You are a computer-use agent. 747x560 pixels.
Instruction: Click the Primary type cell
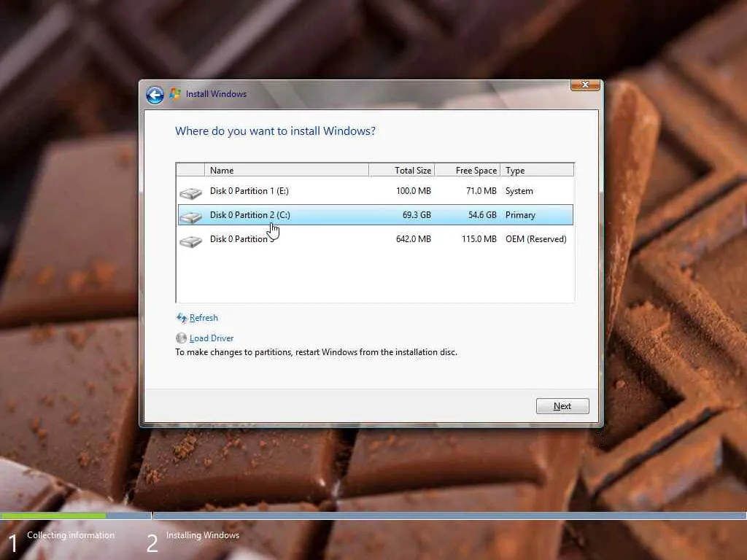tap(520, 215)
